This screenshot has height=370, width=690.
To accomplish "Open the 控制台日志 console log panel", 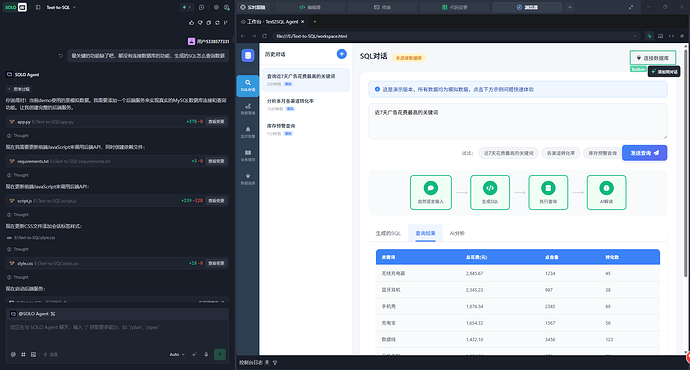I will click(x=251, y=363).
